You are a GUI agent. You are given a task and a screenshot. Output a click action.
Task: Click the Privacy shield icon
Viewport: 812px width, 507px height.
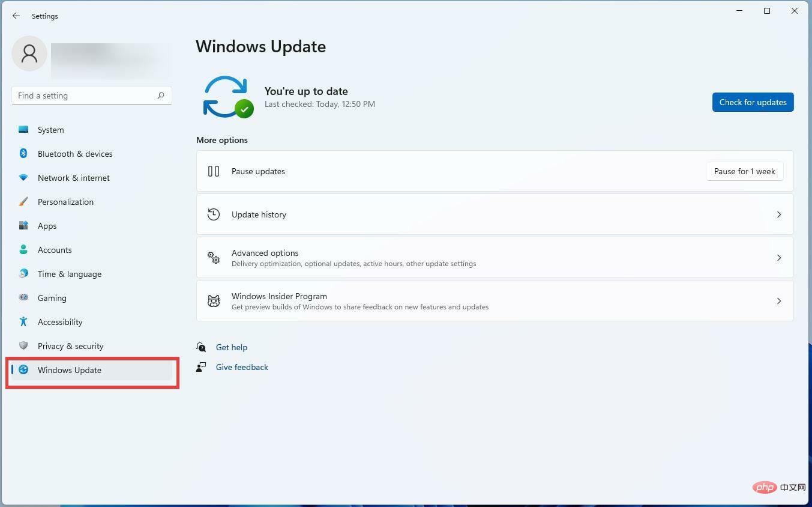[23, 345]
